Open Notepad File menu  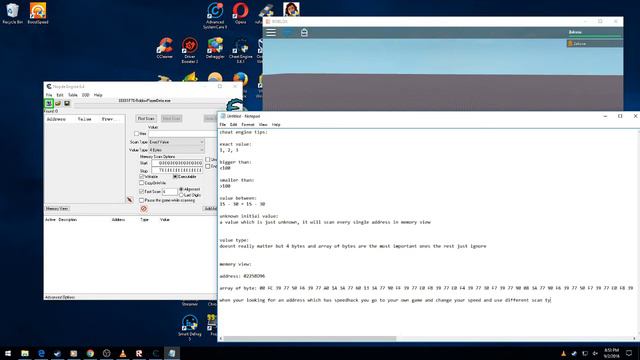click(222, 124)
